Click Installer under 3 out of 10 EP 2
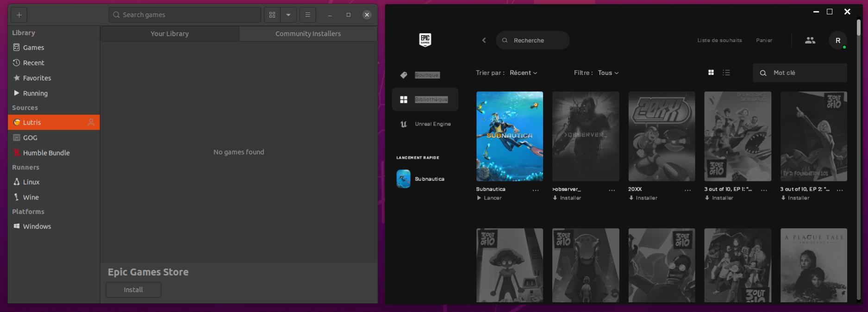868x312 pixels. click(x=795, y=198)
